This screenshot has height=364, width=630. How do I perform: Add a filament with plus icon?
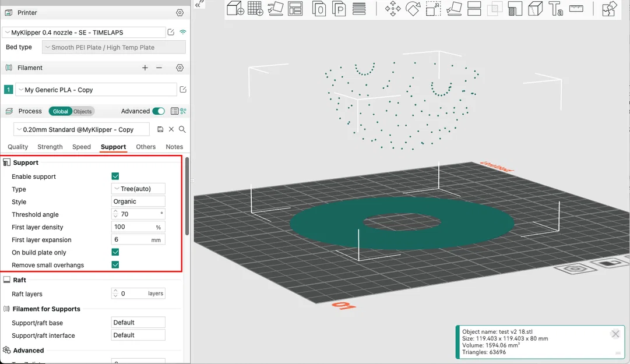coord(145,68)
